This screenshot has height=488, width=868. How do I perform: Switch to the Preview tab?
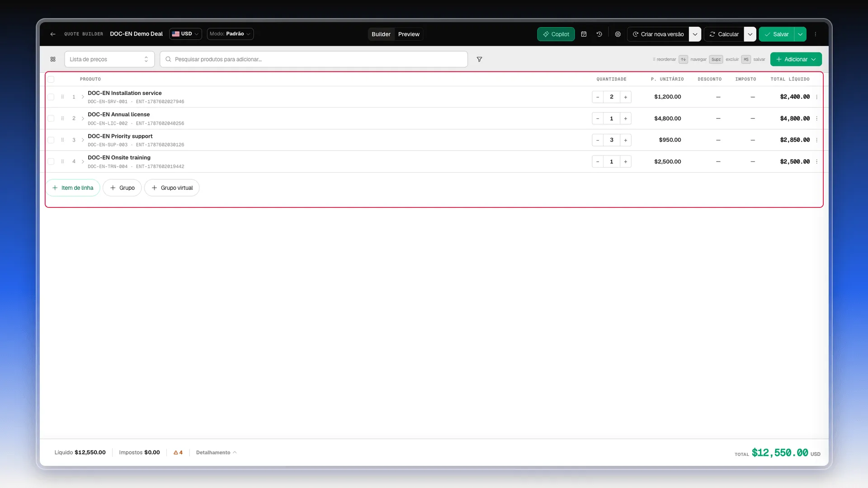[x=409, y=34]
